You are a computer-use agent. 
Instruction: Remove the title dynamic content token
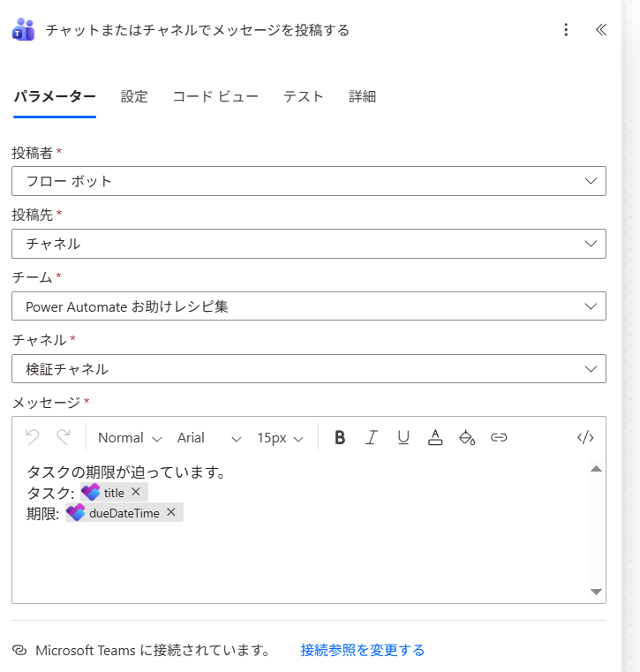coord(136,492)
